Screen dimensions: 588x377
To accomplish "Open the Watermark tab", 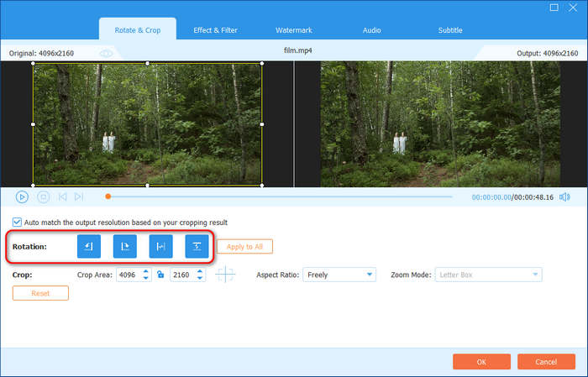I will 294,30.
